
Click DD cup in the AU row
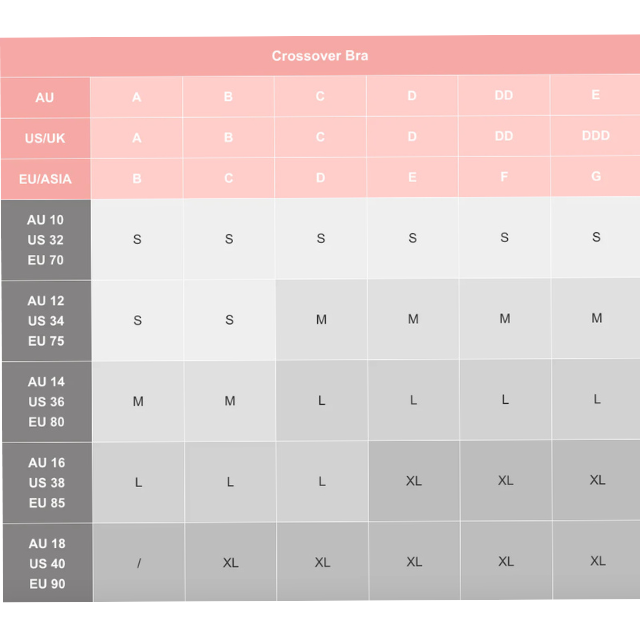(504, 96)
